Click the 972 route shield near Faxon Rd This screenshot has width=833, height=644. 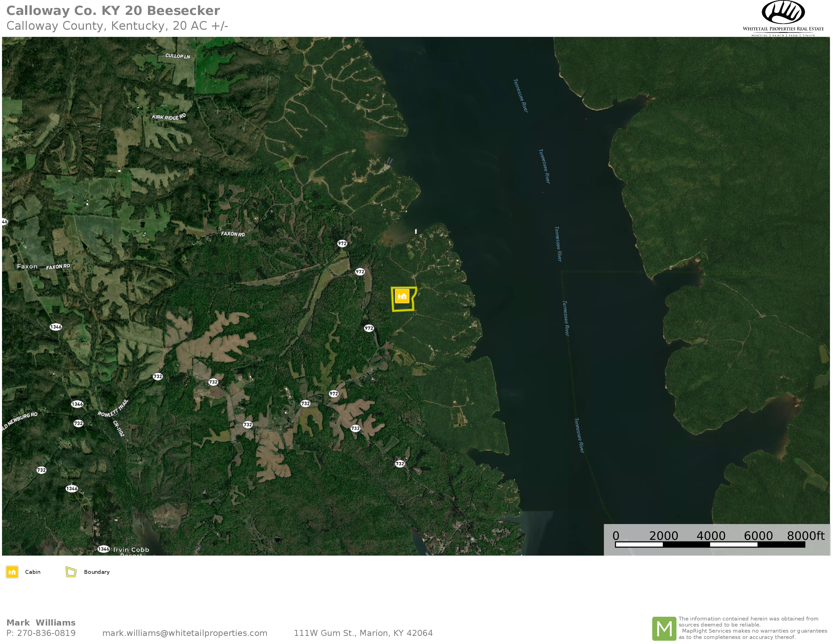tap(342, 243)
